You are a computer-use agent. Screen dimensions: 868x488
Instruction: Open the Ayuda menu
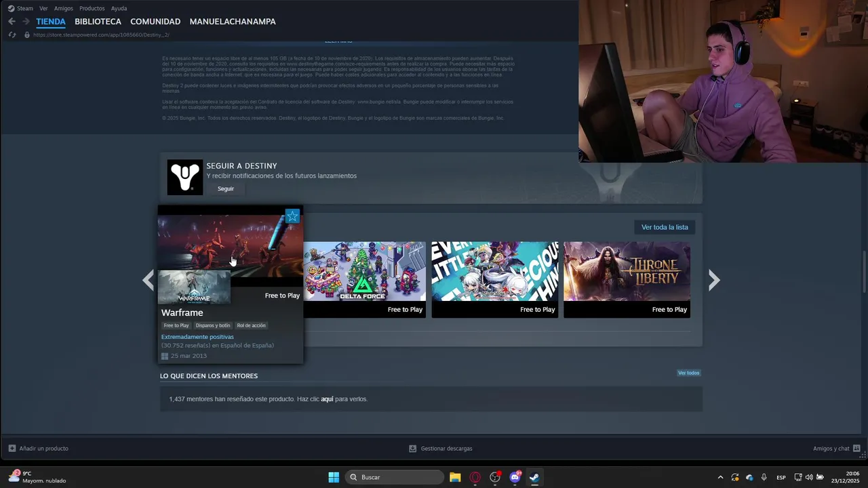tap(119, 8)
